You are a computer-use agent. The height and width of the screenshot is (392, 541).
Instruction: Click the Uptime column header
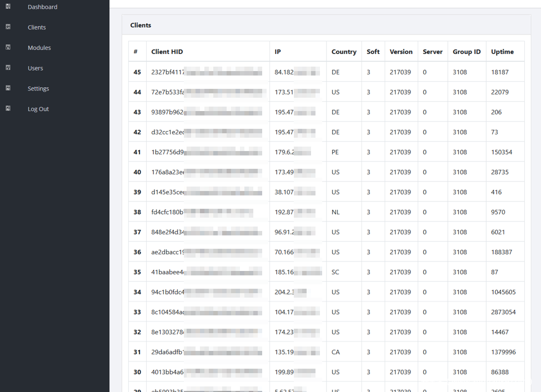[502, 52]
